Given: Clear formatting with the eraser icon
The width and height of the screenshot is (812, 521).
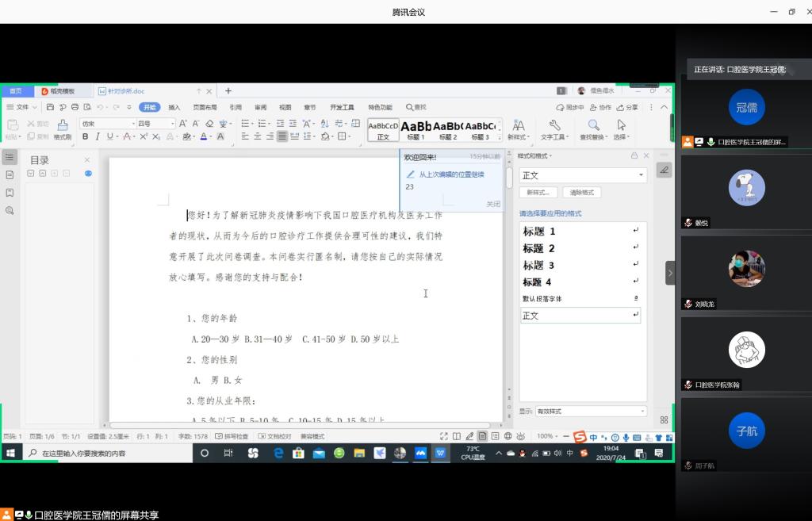Looking at the screenshot, I should pos(209,123).
